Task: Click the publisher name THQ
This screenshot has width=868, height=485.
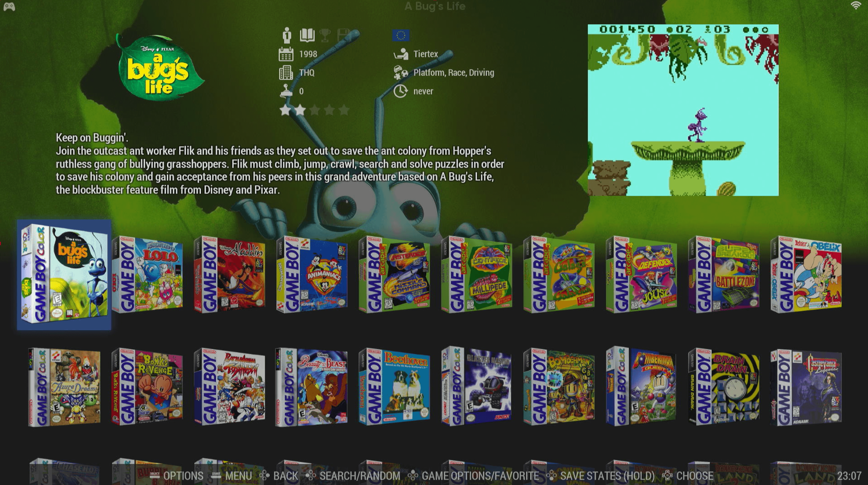Action: click(x=307, y=73)
